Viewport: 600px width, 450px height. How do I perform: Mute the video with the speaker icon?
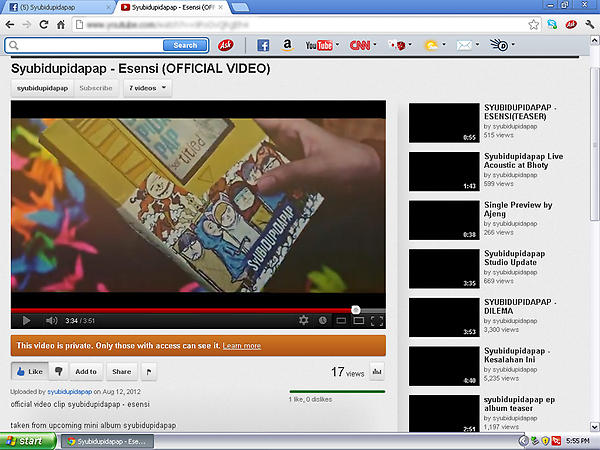coord(51,321)
